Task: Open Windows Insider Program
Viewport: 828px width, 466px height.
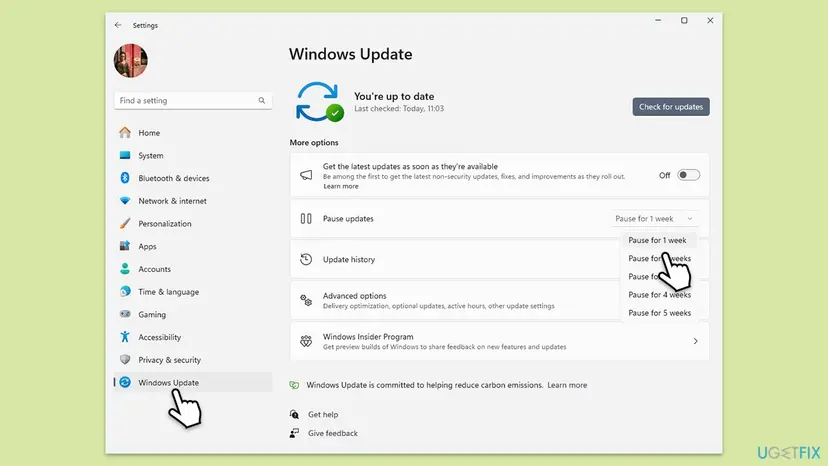Action: click(x=500, y=341)
